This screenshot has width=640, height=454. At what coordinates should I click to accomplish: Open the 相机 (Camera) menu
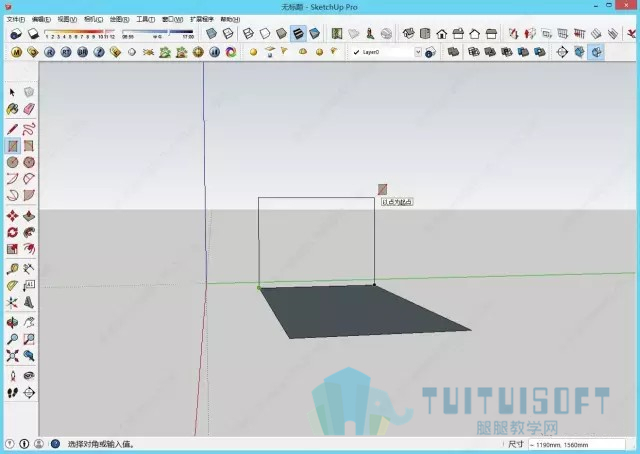(x=93, y=19)
